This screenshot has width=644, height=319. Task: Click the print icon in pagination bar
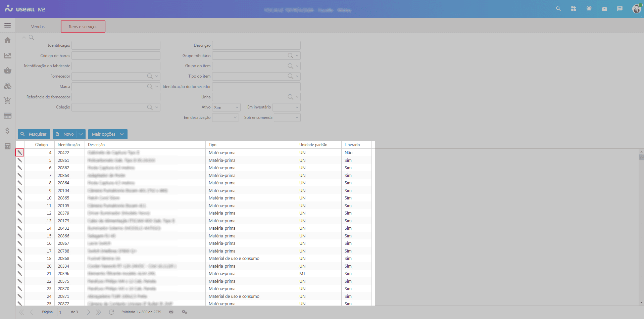click(171, 312)
